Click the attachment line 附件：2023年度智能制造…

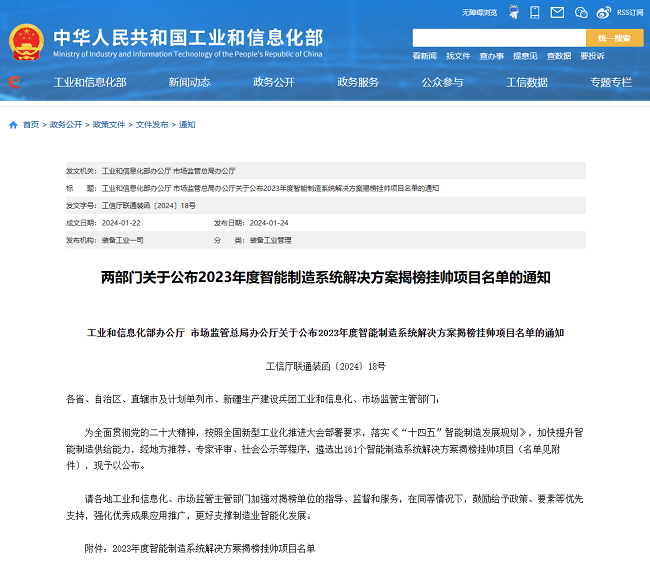click(x=200, y=549)
